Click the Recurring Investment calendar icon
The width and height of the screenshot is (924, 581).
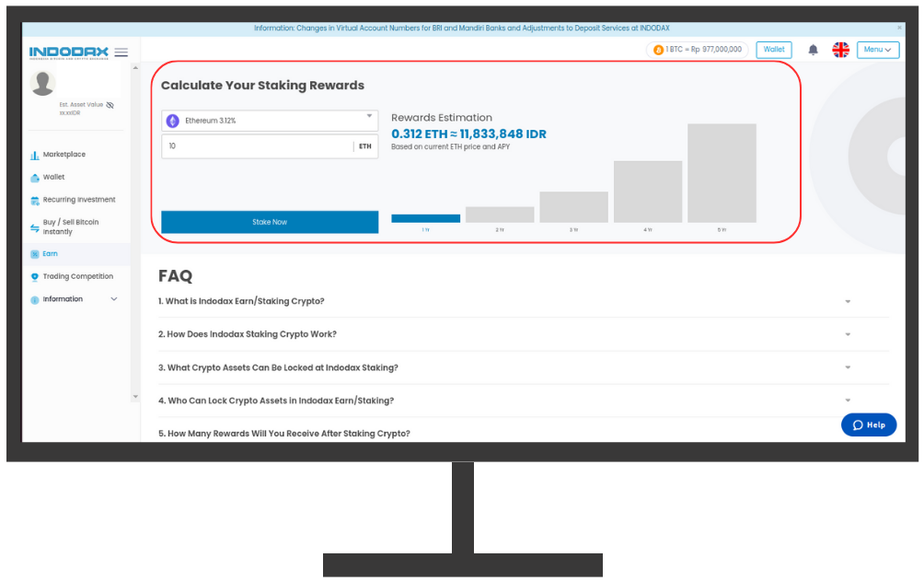pos(35,200)
